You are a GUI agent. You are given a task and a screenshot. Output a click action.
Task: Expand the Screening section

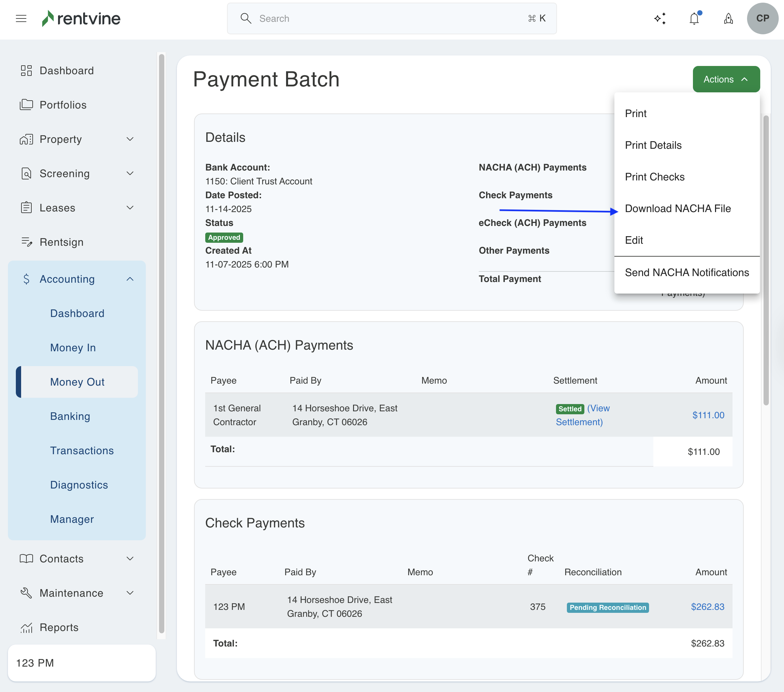point(130,173)
